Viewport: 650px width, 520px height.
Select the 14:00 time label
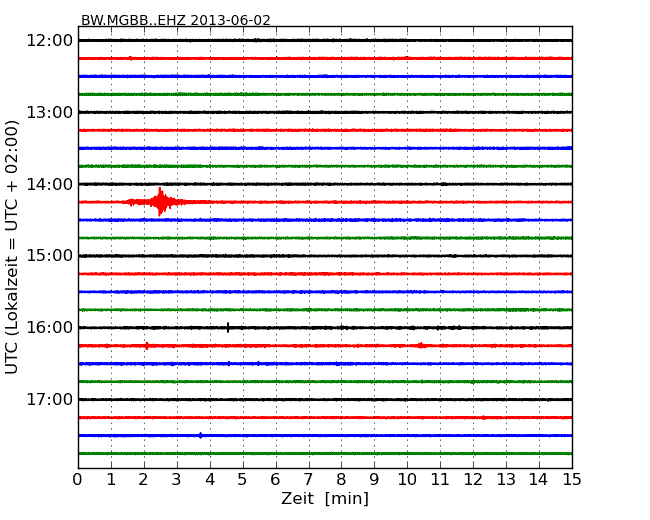point(50,184)
